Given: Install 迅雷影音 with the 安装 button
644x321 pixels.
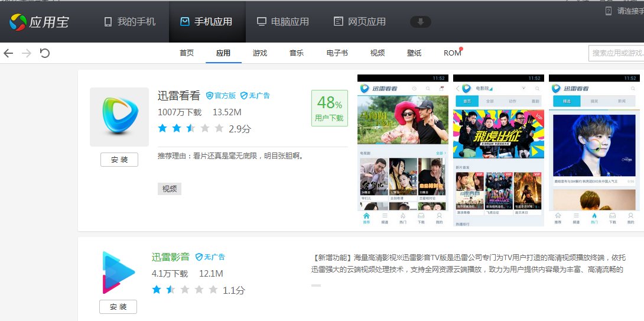Looking at the screenshot, I should tap(118, 307).
